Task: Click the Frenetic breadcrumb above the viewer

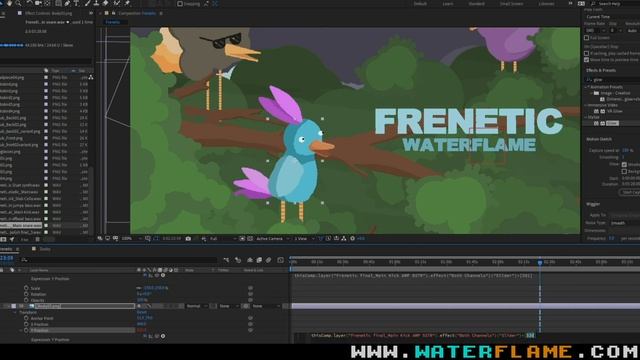Action: (x=113, y=22)
